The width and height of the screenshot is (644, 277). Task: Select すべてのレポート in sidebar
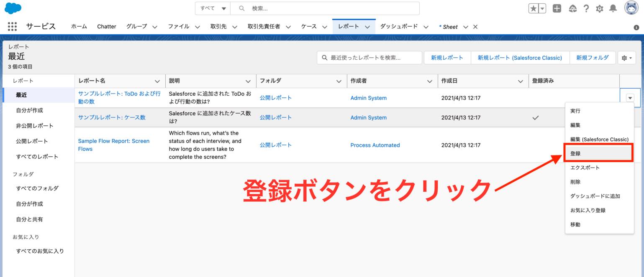pos(38,157)
